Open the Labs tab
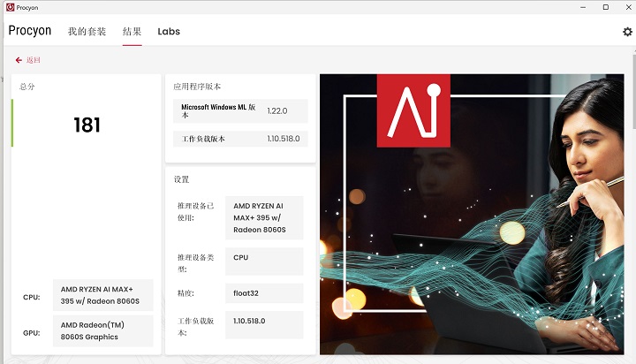636x364 pixels. coord(169,31)
